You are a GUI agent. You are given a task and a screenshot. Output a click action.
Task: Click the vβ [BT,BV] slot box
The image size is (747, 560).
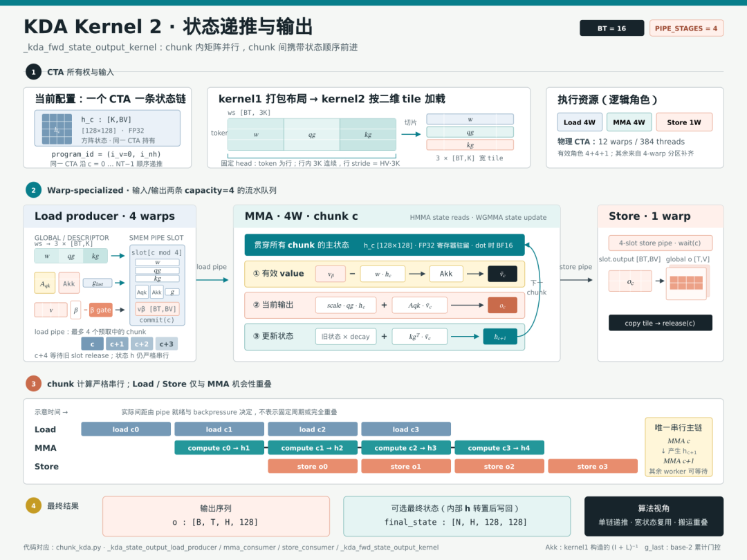pos(157,308)
